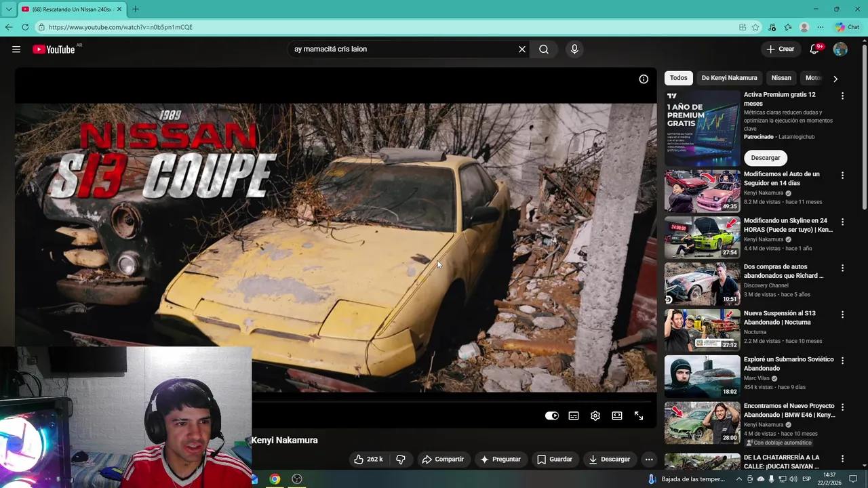Image resolution: width=868 pixels, height=488 pixels.
Task: Open options for De la chatarrería video
Action: (842, 459)
